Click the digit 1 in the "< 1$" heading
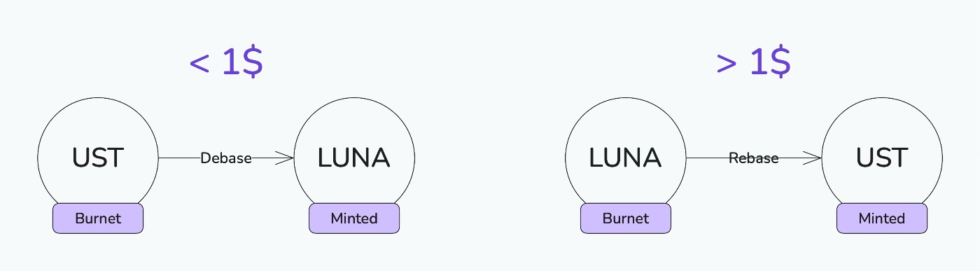The image size is (980, 271). tap(231, 63)
